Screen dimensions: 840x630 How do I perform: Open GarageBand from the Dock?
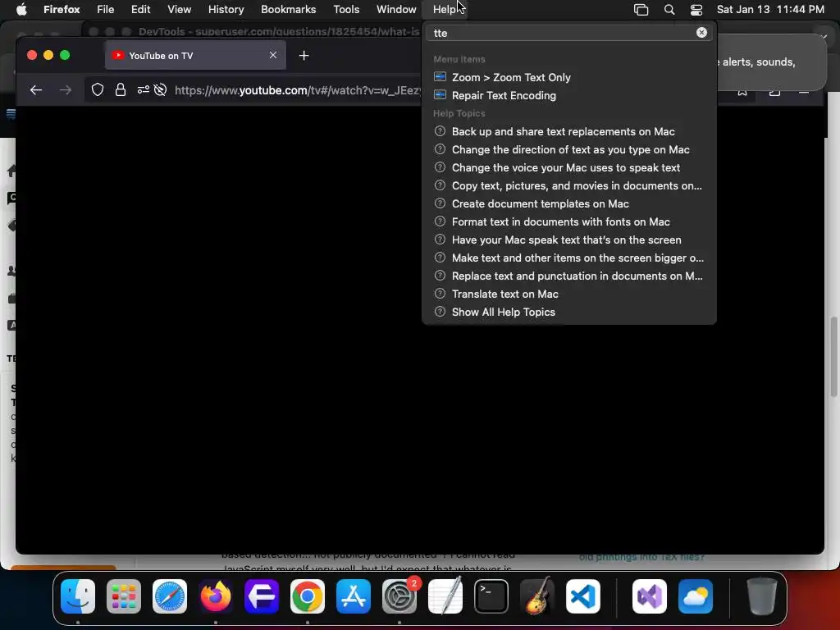point(537,596)
